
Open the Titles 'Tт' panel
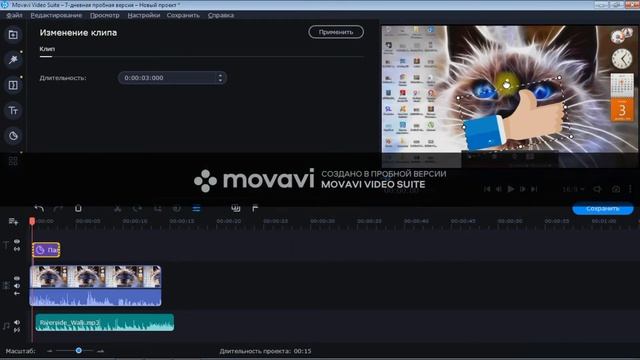pos(13,110)
